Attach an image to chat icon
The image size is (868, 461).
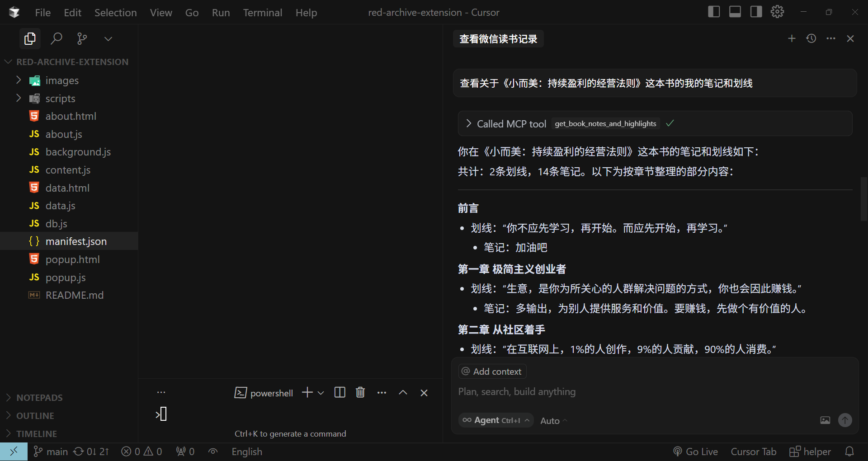click(x=825, y=420)
